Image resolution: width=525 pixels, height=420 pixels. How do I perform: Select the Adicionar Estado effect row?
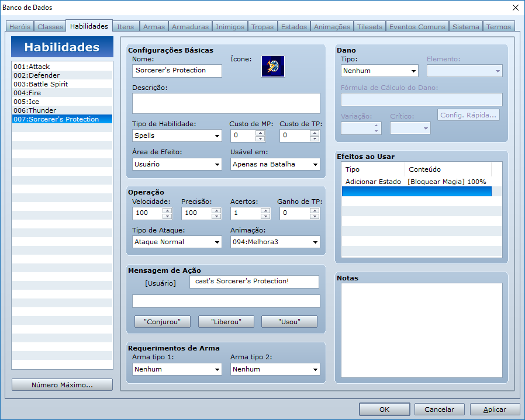point(417,182)
